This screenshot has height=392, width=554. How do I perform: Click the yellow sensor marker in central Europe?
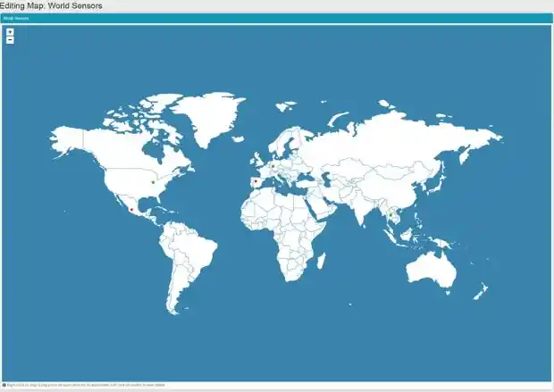point(273,164)
